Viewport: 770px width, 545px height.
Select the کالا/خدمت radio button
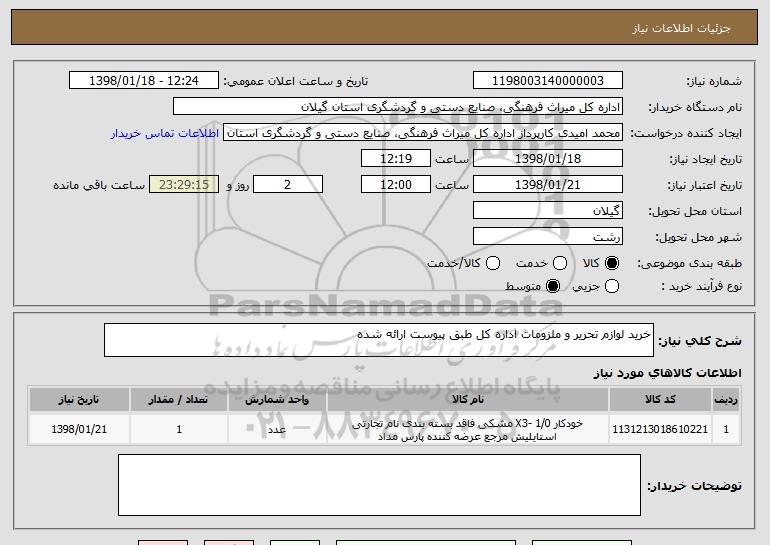pyautogui.click(x=493, y=263)
